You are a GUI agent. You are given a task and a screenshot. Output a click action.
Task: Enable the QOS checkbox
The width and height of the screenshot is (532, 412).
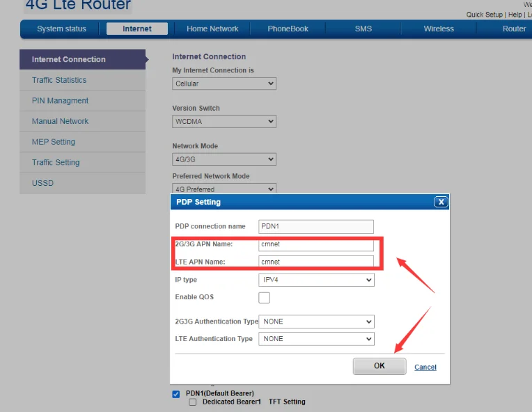coord(264,298)
